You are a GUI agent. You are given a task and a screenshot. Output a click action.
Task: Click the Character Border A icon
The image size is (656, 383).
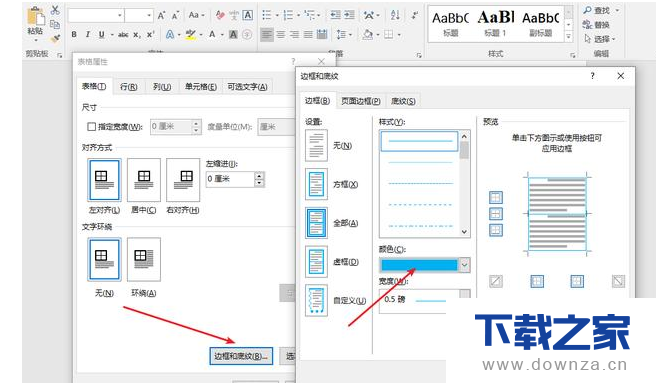[248, 15]
